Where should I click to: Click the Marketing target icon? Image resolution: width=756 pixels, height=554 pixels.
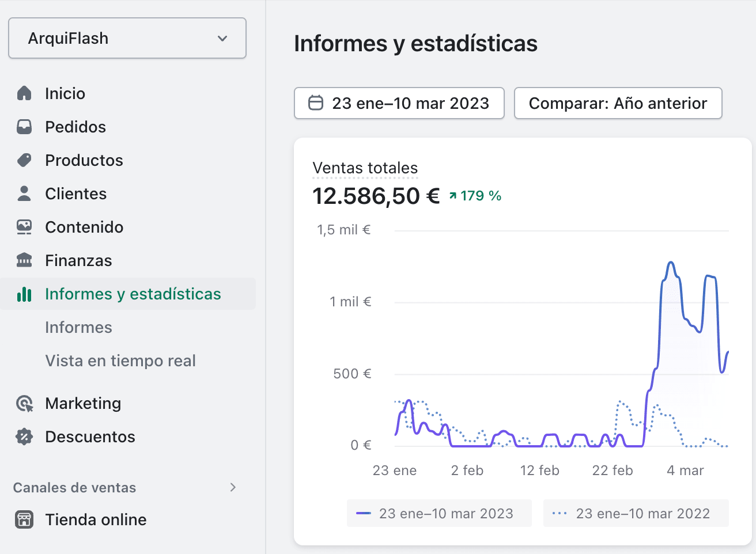[x=24, y=404]
